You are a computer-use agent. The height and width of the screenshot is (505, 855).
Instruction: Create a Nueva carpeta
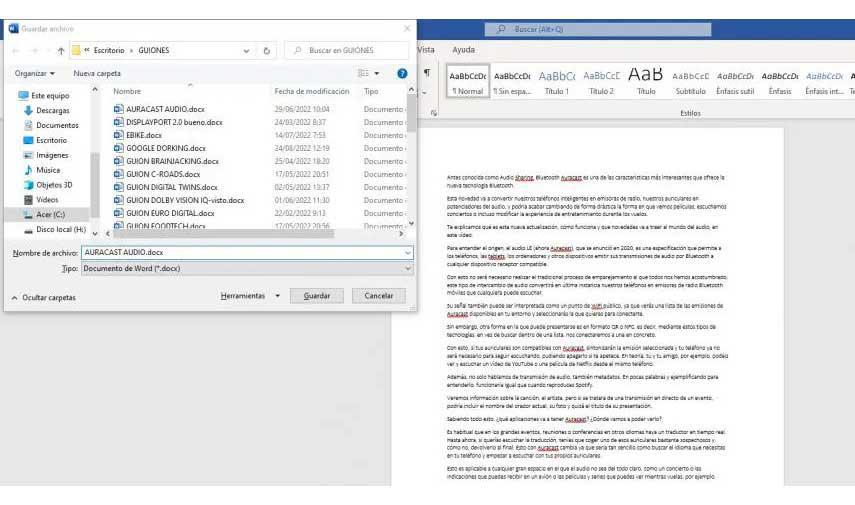97,74
